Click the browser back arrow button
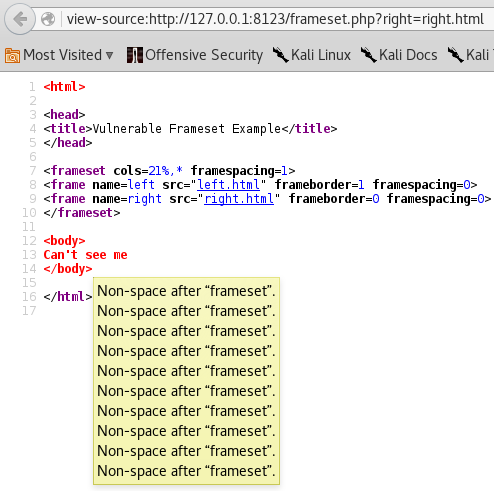The image size is (494, 491). click(x=20, y=19)
